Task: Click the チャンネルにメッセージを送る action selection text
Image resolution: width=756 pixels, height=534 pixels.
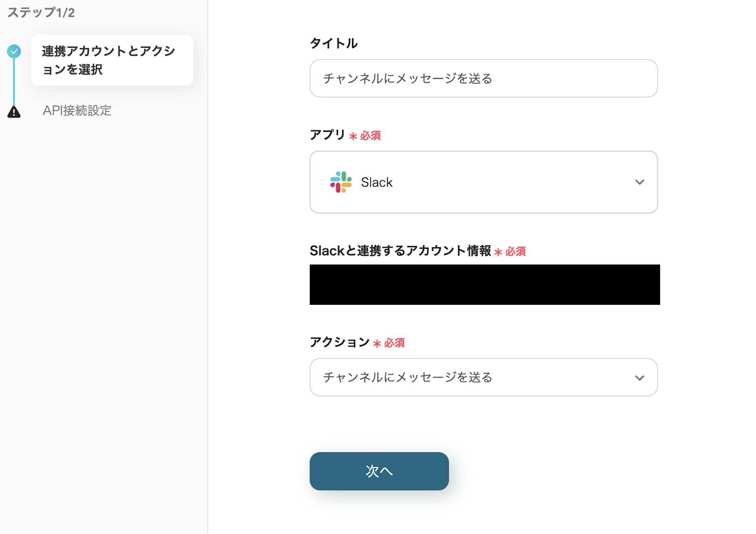Action: click(x=408, y=377)
